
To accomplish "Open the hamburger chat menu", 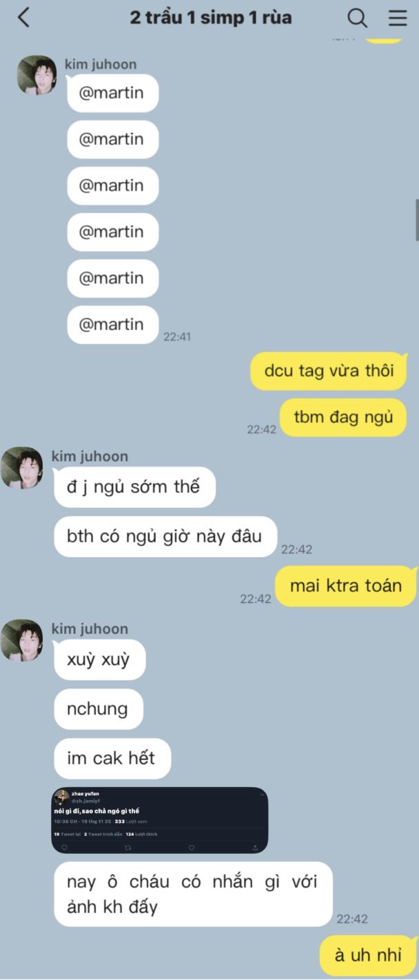I will tap(398, 18).
